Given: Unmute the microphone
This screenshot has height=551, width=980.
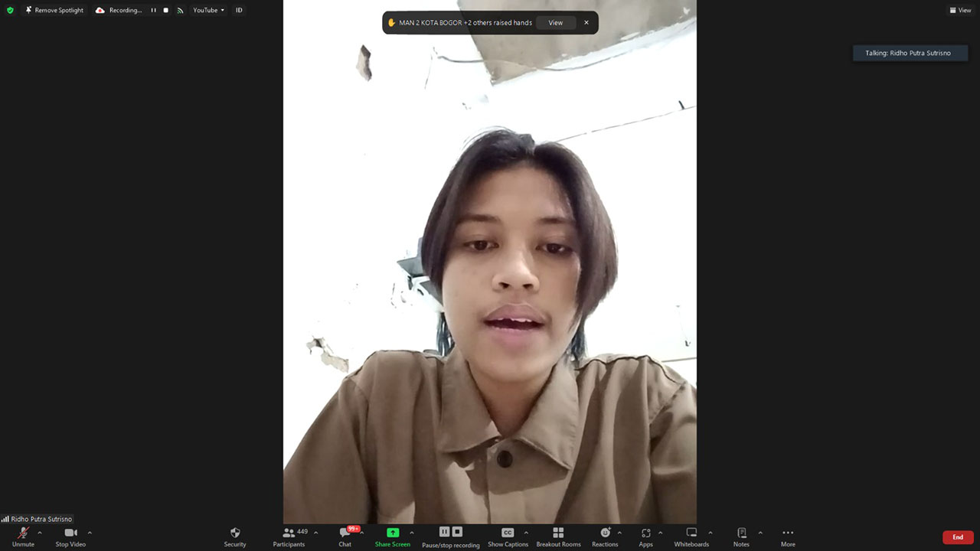Looking at the screenshot, I should click(x=23, y=536).
